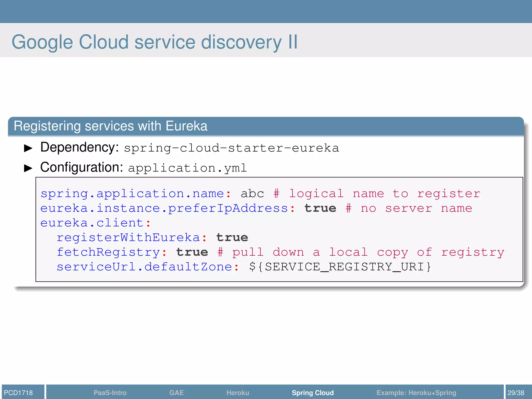Image resolution: width=532 pixels, height=399 pixels.
Task: Click the no server name comment
Action: tap(409, 208)
